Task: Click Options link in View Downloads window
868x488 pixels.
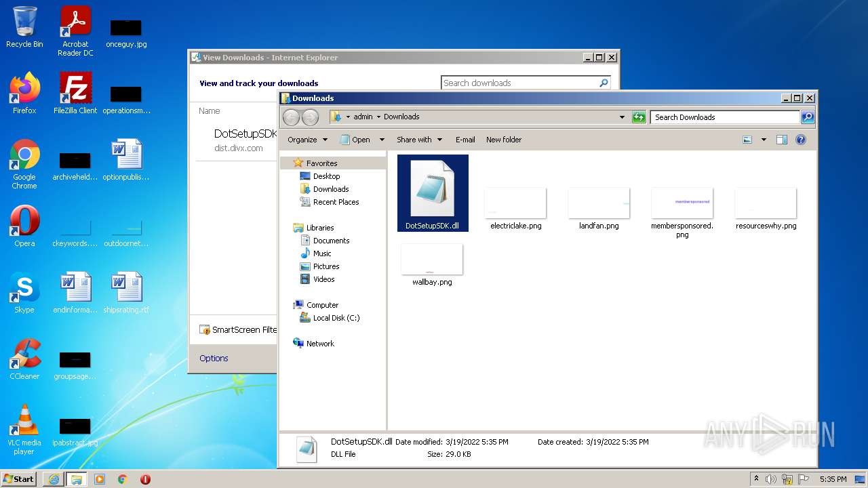Action: pyautogui.click(x=214, y=358)
